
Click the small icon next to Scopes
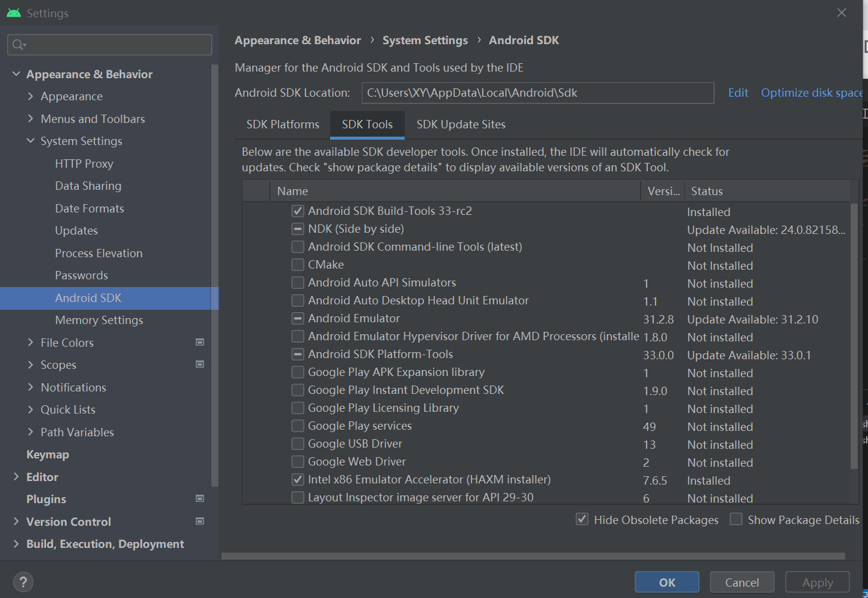pos(200,364)
